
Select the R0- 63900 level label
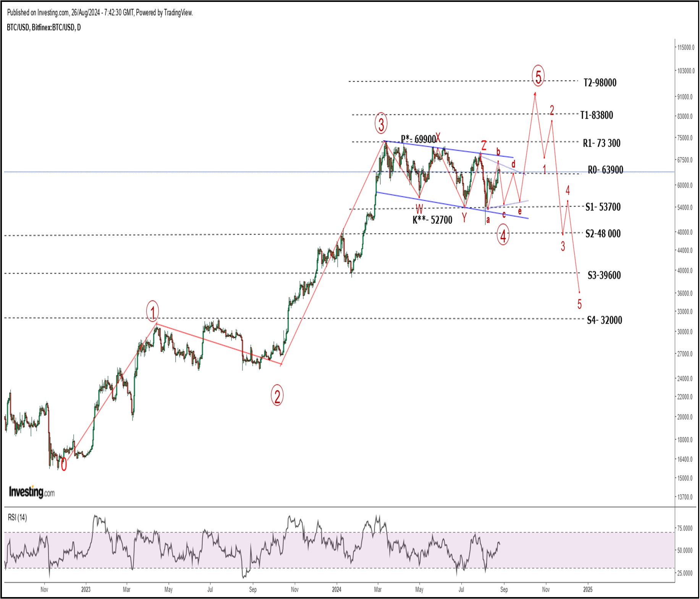click(x=605, y=170)
